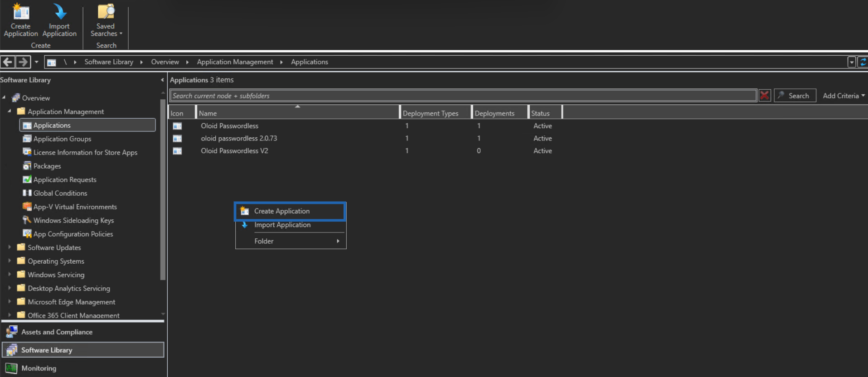The width and height of the screenshot is (868, 377).
Task: Click the Global Conditions icon
Action: coord(27,193)
